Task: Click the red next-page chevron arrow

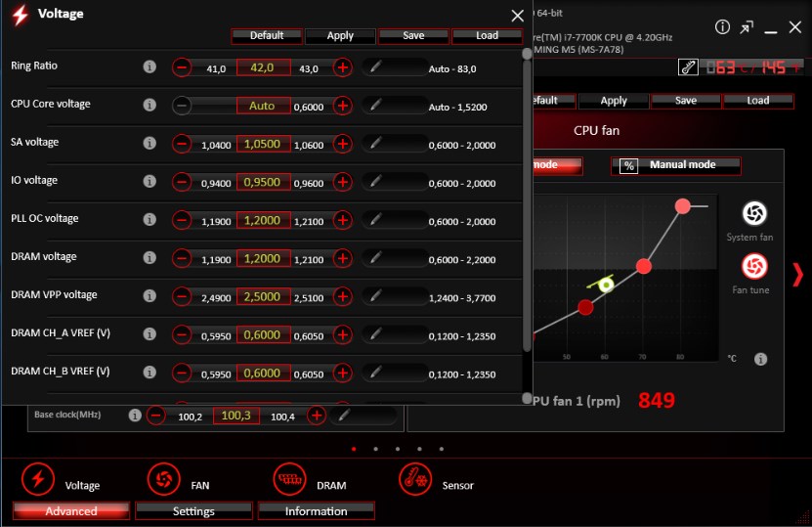Action: click(x=797, y=274)
